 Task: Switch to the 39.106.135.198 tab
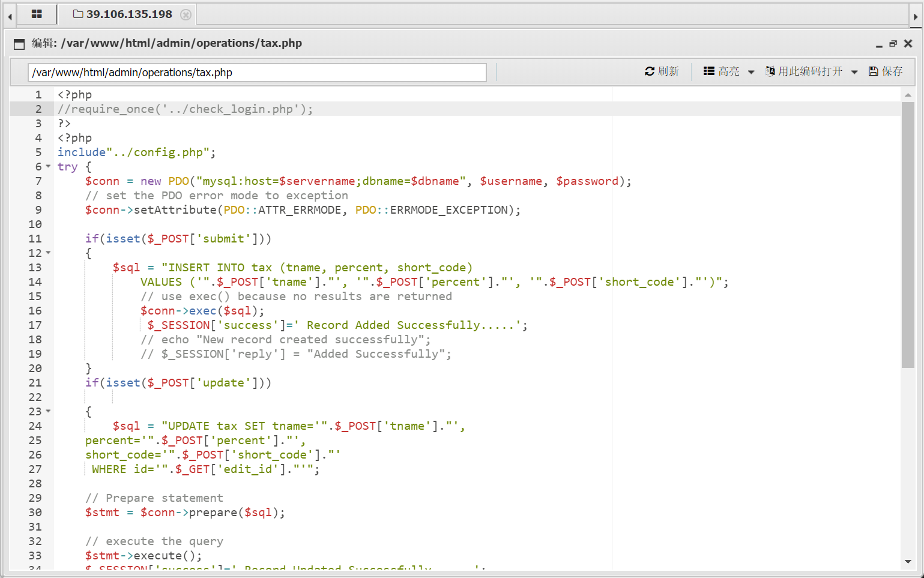point(123,14)
